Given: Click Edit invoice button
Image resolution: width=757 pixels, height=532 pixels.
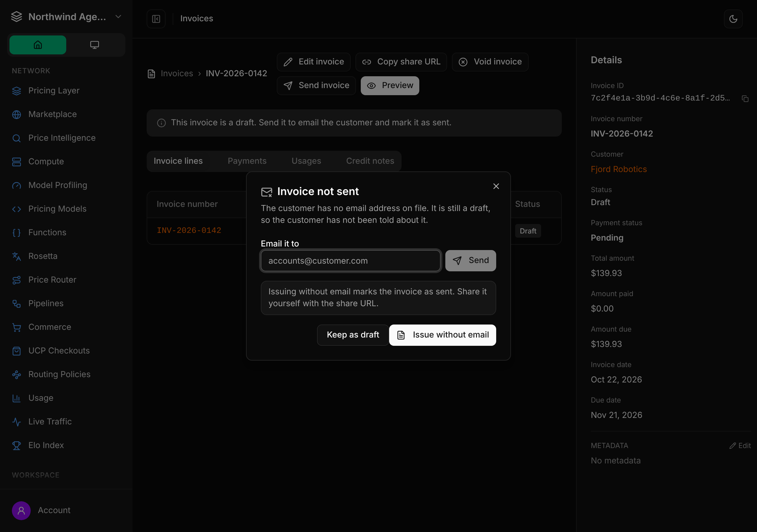Looking at the screenshot, I should [x=313, y=62].
